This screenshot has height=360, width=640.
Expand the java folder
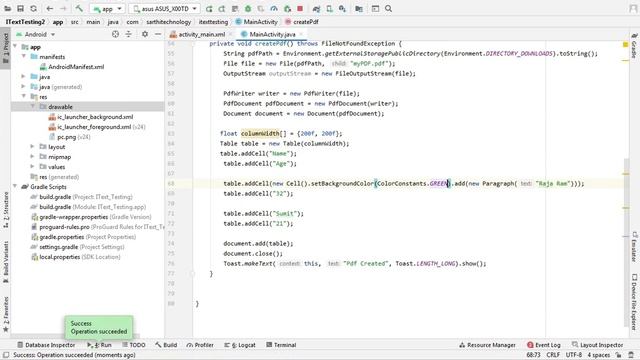click(24, 77)
